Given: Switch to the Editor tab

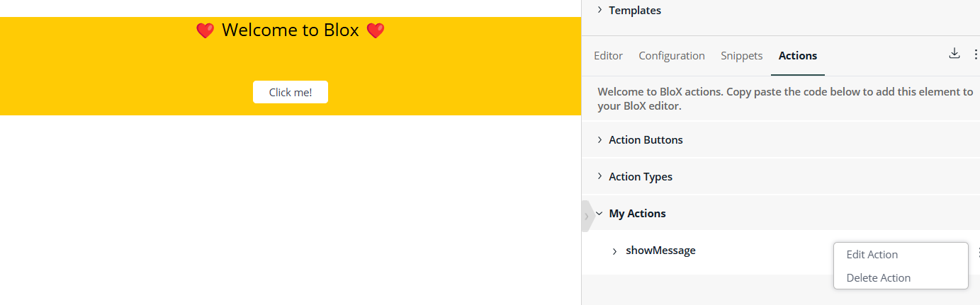Looking at the screenshot, I should tap(608, 56).
